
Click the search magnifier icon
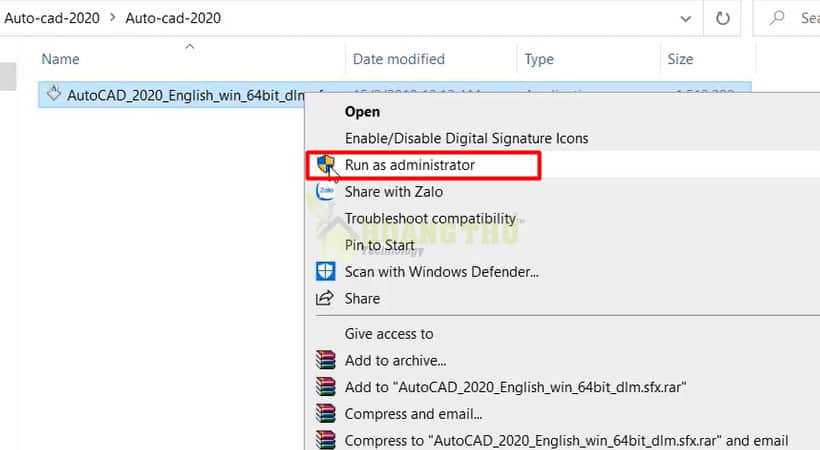[777, 18]
